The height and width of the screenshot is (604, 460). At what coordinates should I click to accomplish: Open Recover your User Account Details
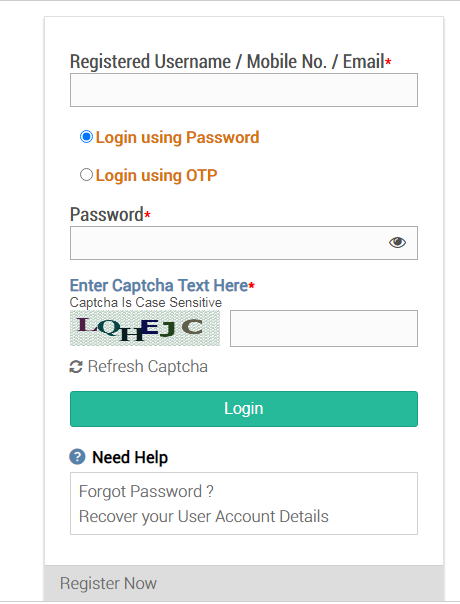tap(204, 517)
